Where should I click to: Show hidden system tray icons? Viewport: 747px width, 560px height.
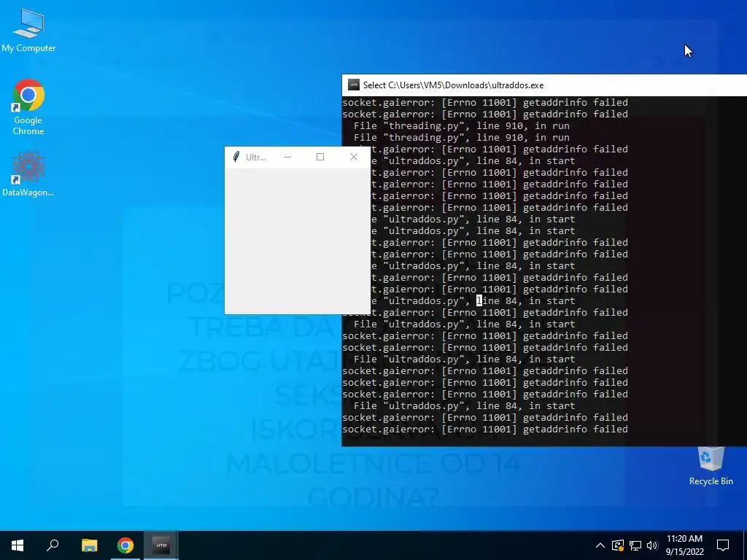(x=600, y=545)
